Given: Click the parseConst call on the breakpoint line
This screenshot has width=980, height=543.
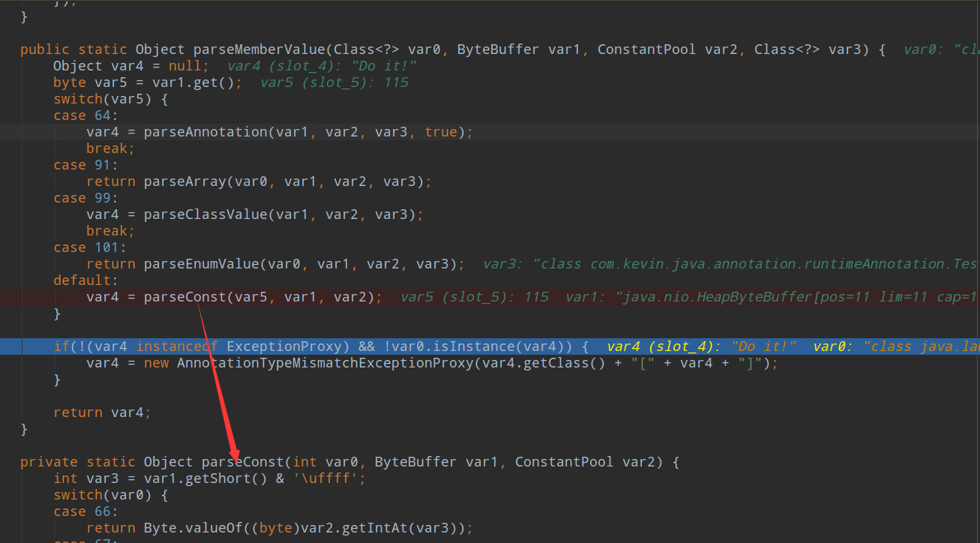Looking at the screenshot, I should click(x=185, y=297).
